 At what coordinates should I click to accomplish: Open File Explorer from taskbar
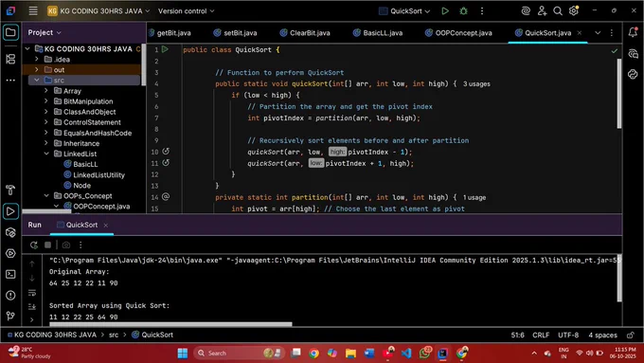click(x=350, y=354)
